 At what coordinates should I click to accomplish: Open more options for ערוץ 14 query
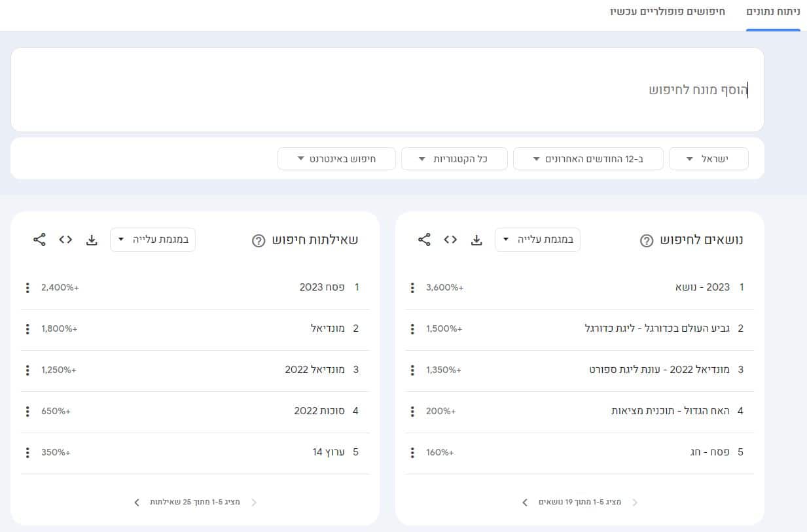(27, 452)
